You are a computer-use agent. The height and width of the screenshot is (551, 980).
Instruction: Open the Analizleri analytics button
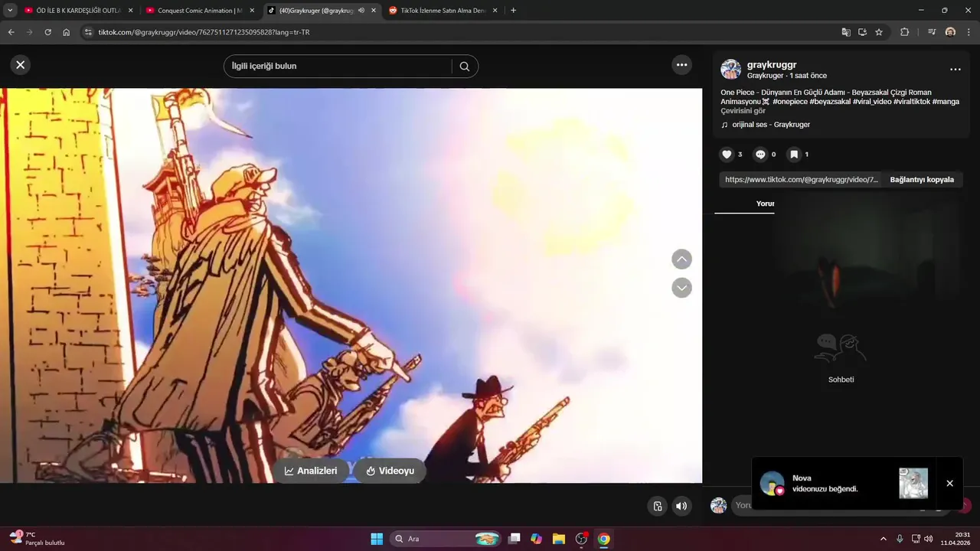point(312,471)
